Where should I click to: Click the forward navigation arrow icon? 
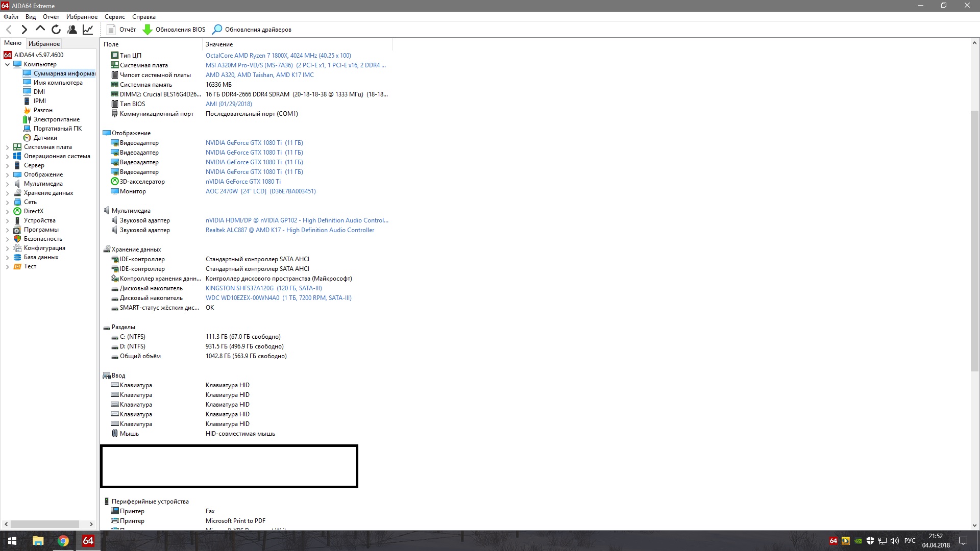pos(24,30)
